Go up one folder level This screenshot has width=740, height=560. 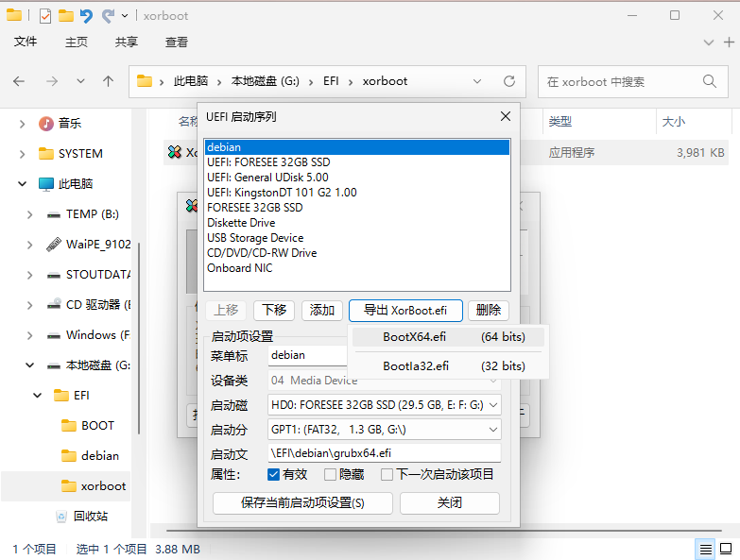(108, 81)
